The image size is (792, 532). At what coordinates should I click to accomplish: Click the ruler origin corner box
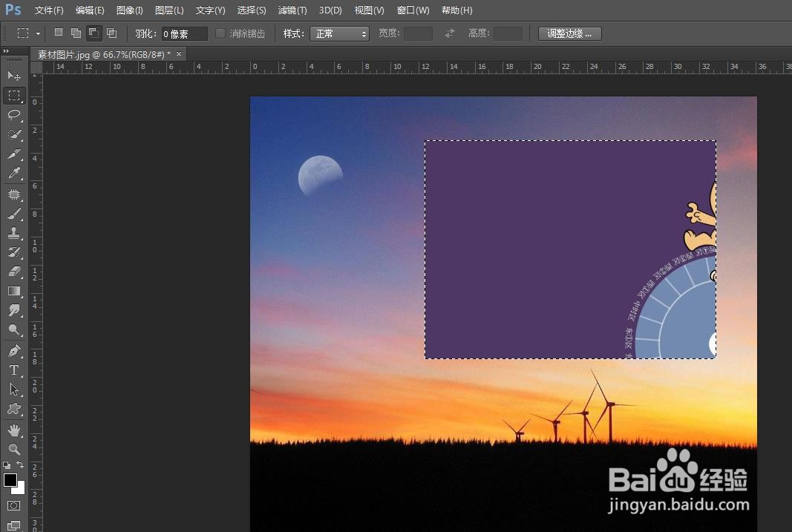(x=36, y=67)
